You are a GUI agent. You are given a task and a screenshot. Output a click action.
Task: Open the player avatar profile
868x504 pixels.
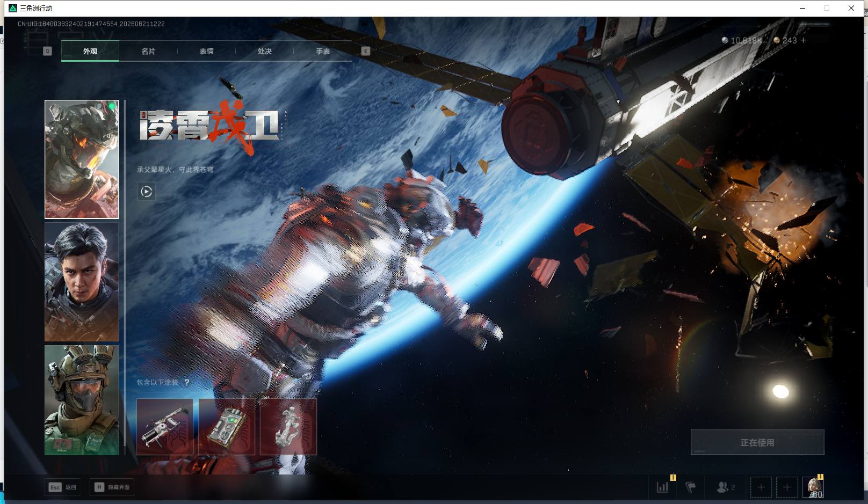coord(813,487)
